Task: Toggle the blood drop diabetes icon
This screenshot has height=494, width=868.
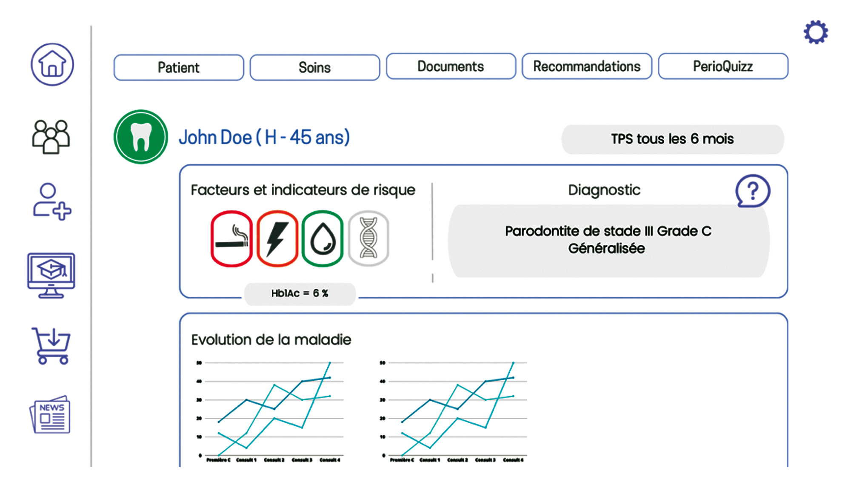Action: [x=323, y=238]
